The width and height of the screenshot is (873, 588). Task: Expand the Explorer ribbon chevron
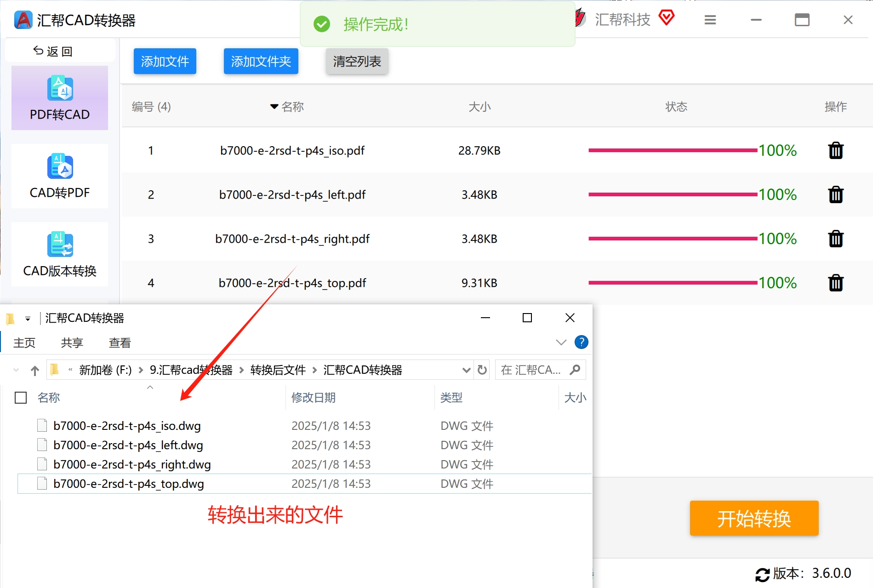click(x=561, y=343)
